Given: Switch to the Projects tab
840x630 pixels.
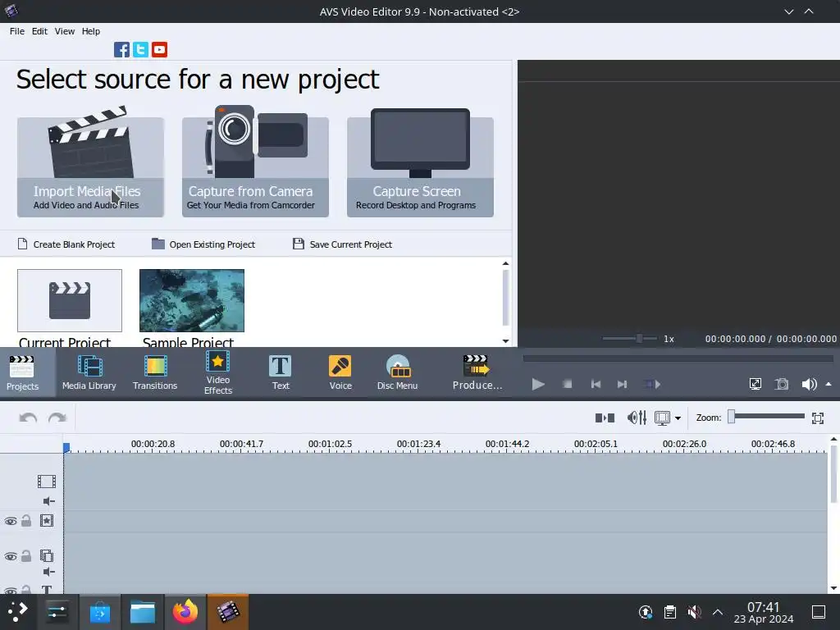Looking at the screenshot, I should [22, 373].
